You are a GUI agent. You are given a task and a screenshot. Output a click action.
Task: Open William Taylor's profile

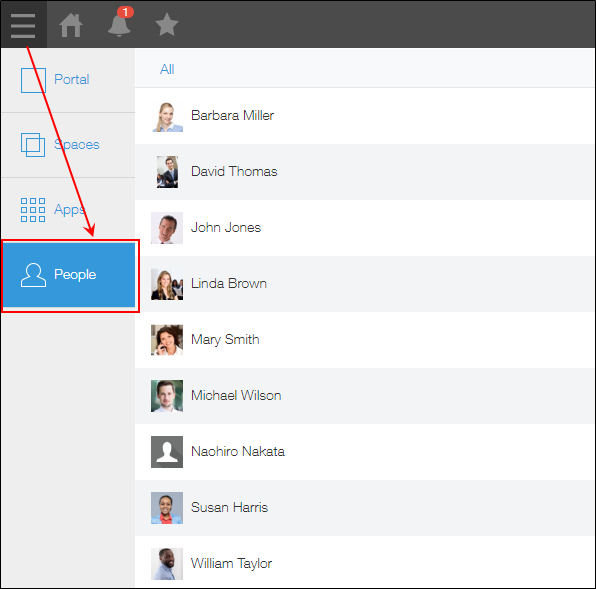pos(365,563)
